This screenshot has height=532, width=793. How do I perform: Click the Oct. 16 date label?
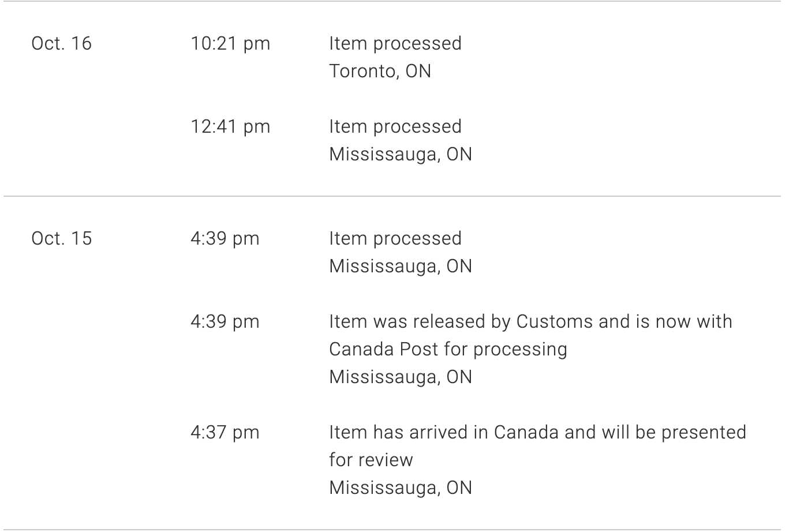pos(62,43)
